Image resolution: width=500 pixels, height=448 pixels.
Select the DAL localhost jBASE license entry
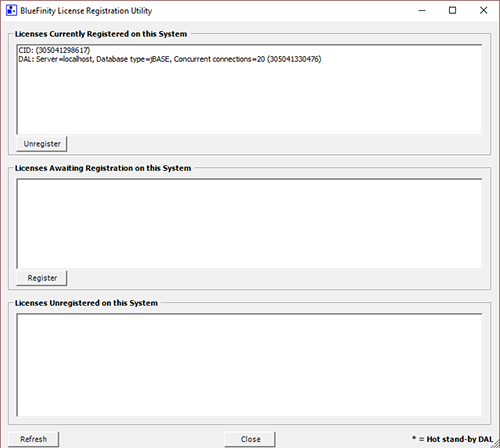[x=170, y=59]
